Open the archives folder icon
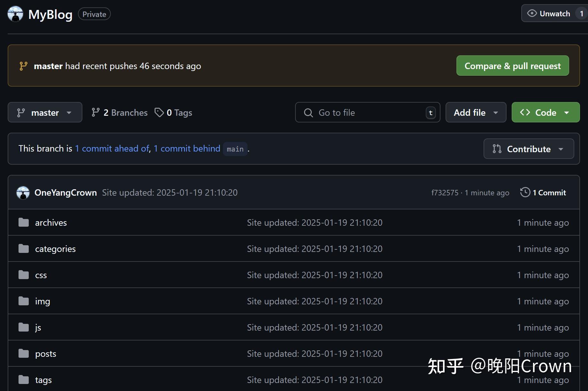The height and width of the screenshot is (391, 588). click(x=24, y=223)
